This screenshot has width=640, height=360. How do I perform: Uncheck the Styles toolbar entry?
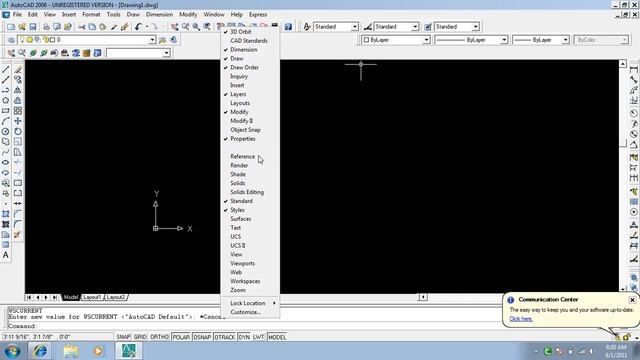tap(250, 210)
